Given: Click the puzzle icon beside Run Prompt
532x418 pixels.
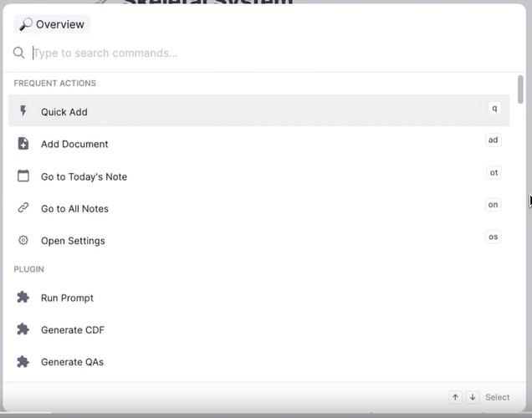Looking at the screenshot, I should pos(23,297).
